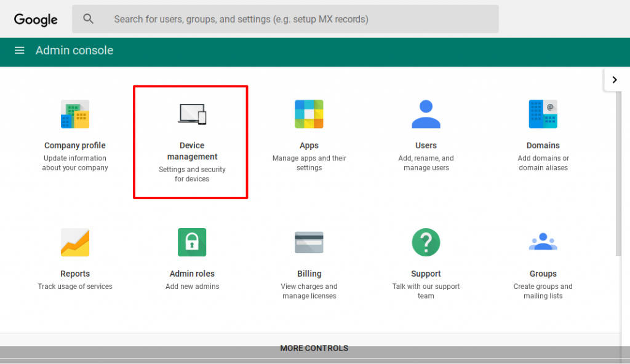
Task: Click 'View charges and manage licenses' text
Action: point(309,291)
